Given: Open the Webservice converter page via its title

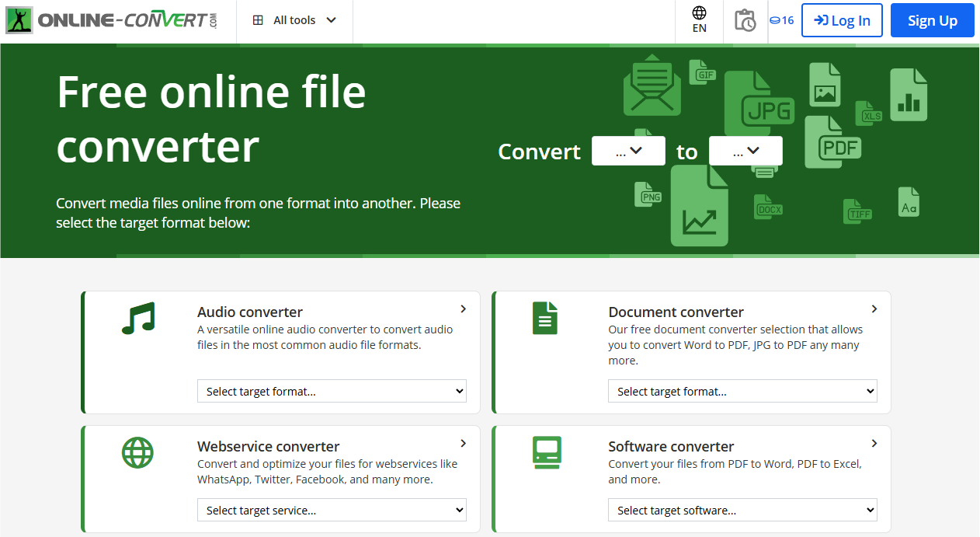Looking at the screenshot, I should click(x=268, y=446).
